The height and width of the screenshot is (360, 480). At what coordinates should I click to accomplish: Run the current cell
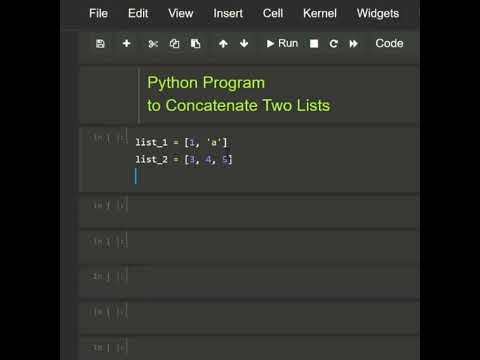(x=282, y=43)
